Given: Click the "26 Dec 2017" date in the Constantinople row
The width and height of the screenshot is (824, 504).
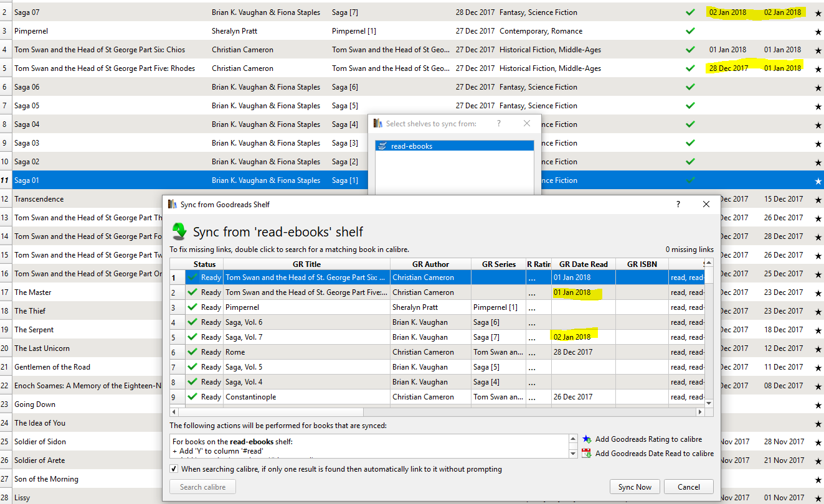Looking at the screenshot, I should [x=572, y=397].
